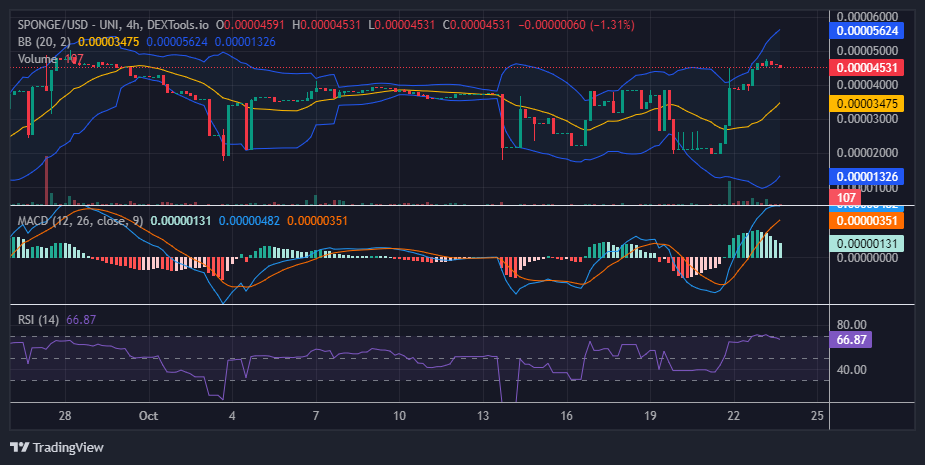This screenshot has height=465, width=925.
Task: Click the BB basis price tag 0.00003475
Action: tap(867, 104)
